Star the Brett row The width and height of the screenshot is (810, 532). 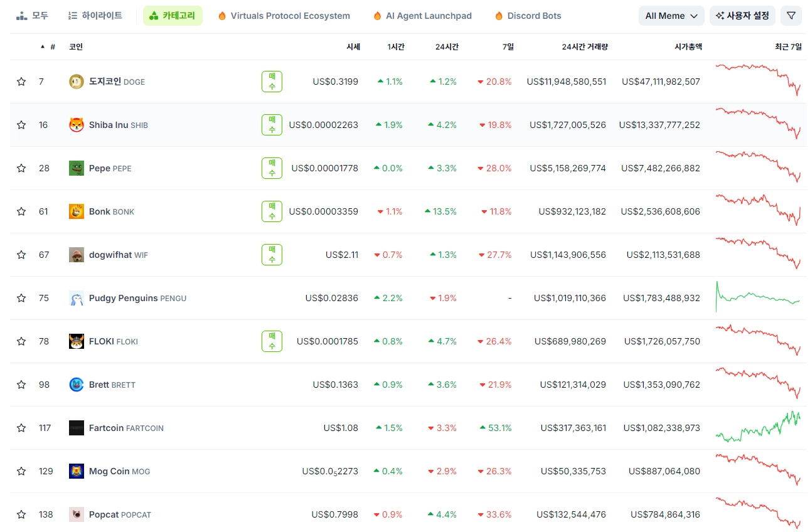(x=21, y=385)
